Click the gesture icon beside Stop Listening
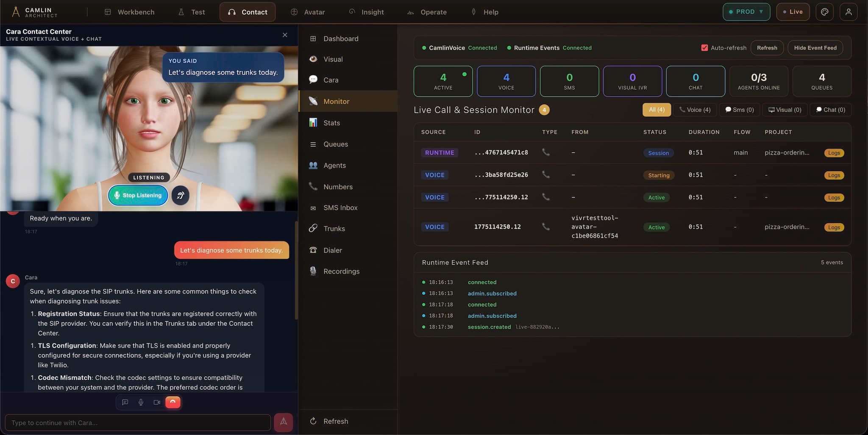 181,195
